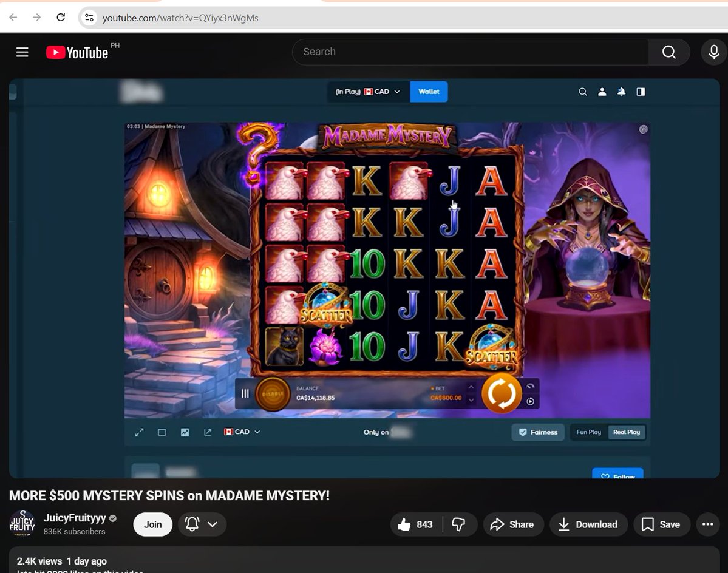Save video to a playlist
This screenshot has width=728, height=573.
click(x=661, y=524)
